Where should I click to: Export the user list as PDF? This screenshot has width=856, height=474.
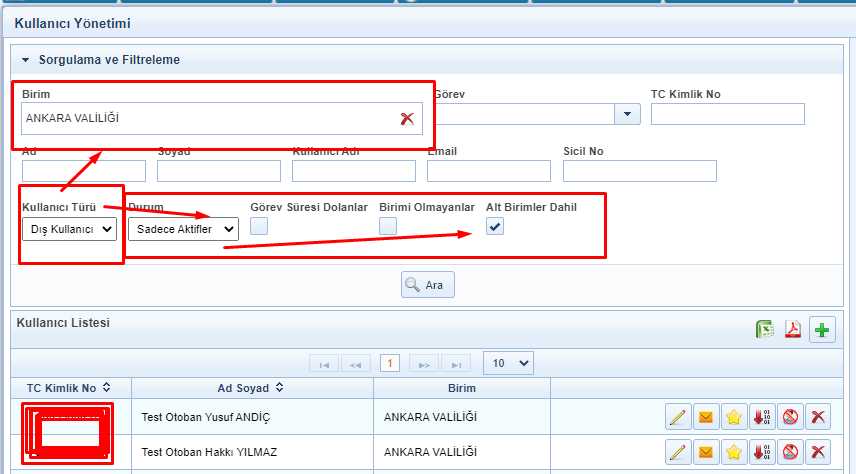pyautogui.click(x=793, y=330)
